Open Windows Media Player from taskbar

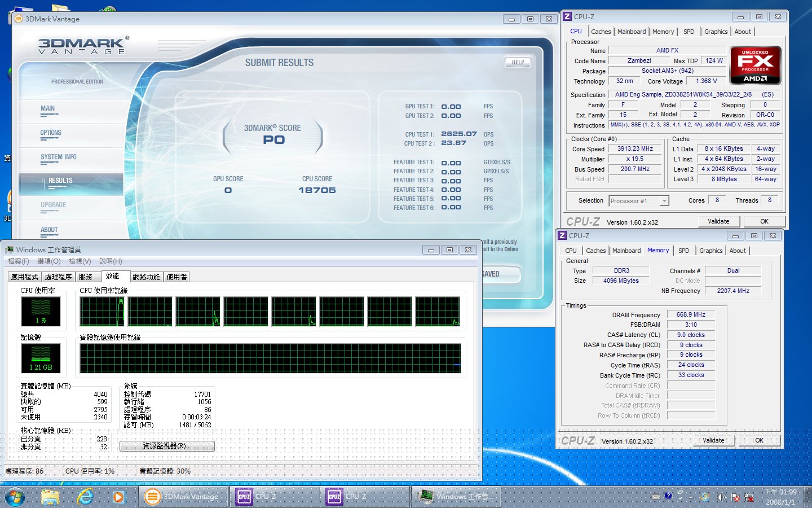click(118, 497)
